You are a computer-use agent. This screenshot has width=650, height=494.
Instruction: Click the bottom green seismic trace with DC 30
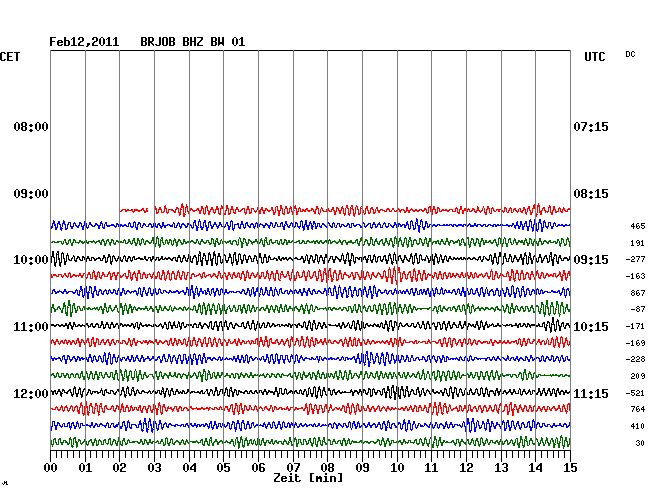[310, 442]
